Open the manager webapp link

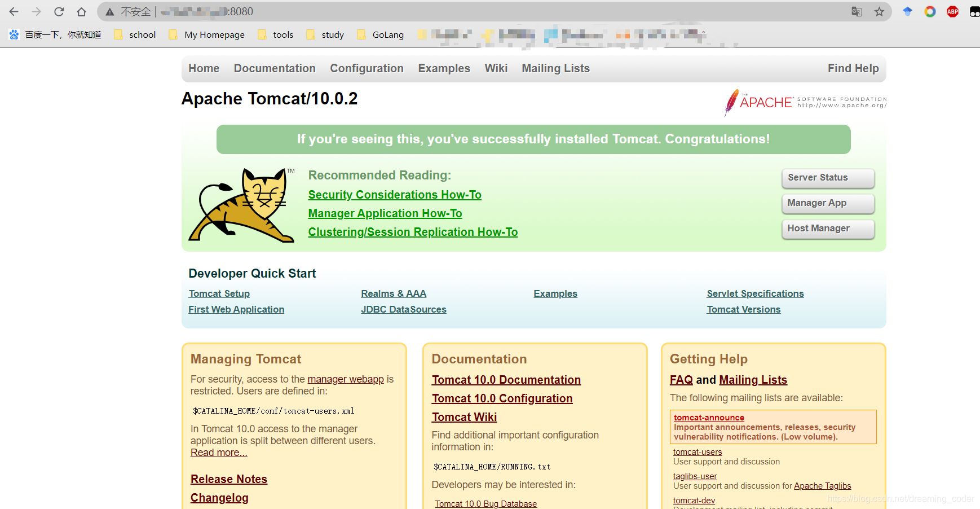pyautogui.click(x=346, y=379)
